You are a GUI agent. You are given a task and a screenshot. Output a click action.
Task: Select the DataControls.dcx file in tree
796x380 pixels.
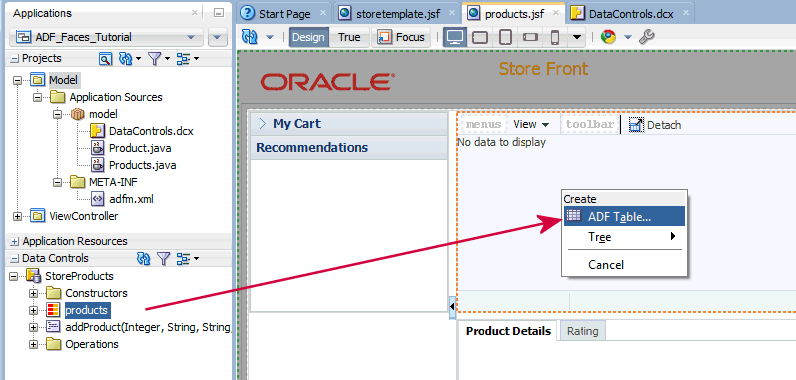pyautogui.click(x=151, y=131)
